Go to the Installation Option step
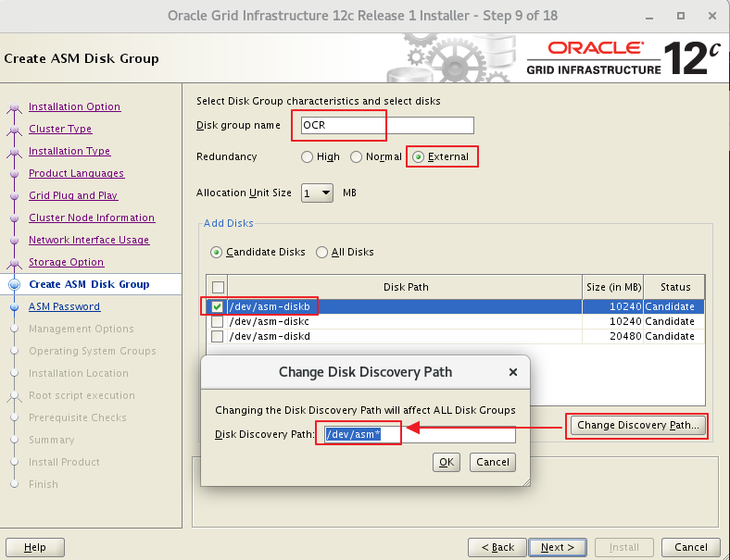Image resolution: width=730 pixels, height=560 pixels. pos(74,106)
